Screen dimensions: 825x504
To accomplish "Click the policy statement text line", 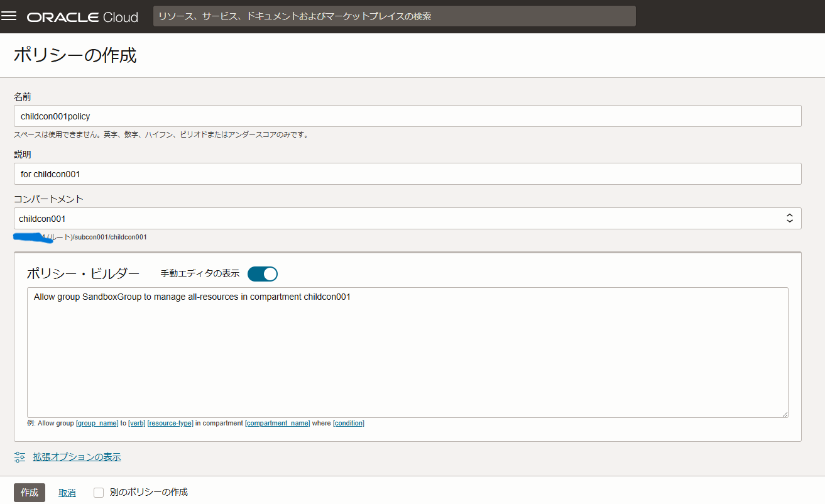I will [192, 297].
